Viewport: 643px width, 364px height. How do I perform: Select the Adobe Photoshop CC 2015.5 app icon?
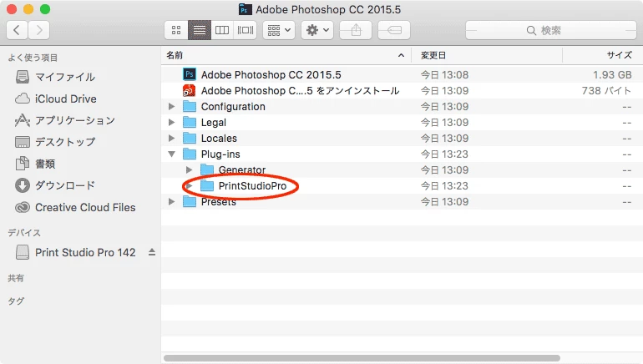pyautogui.click(x=189, y=74)
